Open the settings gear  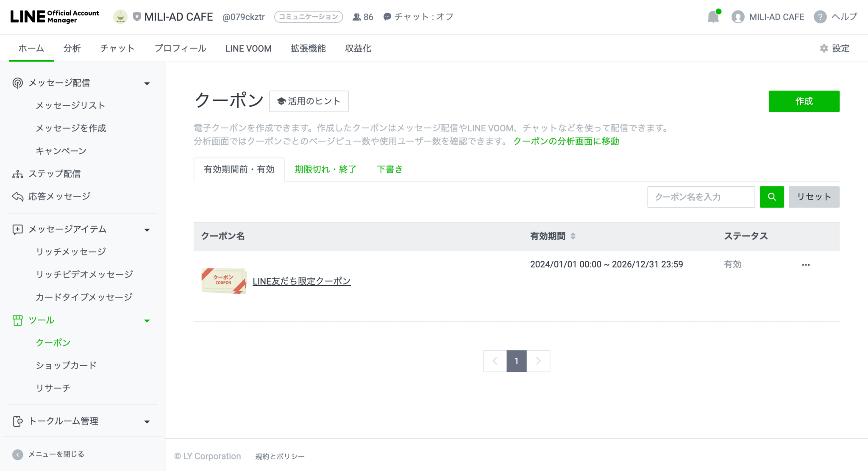tap(824, 48)
